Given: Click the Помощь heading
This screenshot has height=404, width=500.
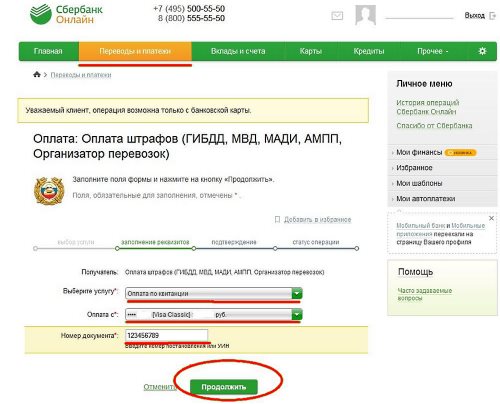Looking at the screenshot, I should point(415,272).
